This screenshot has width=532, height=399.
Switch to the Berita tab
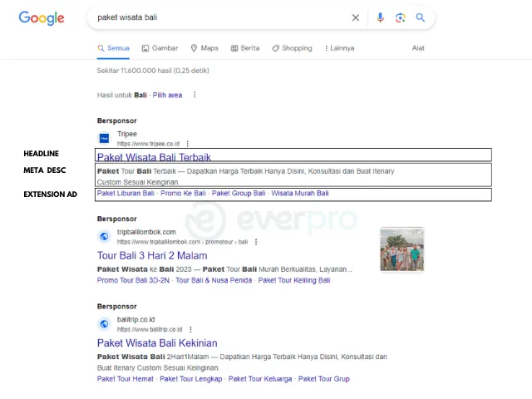pyautogui.click(x=245, y=48)
